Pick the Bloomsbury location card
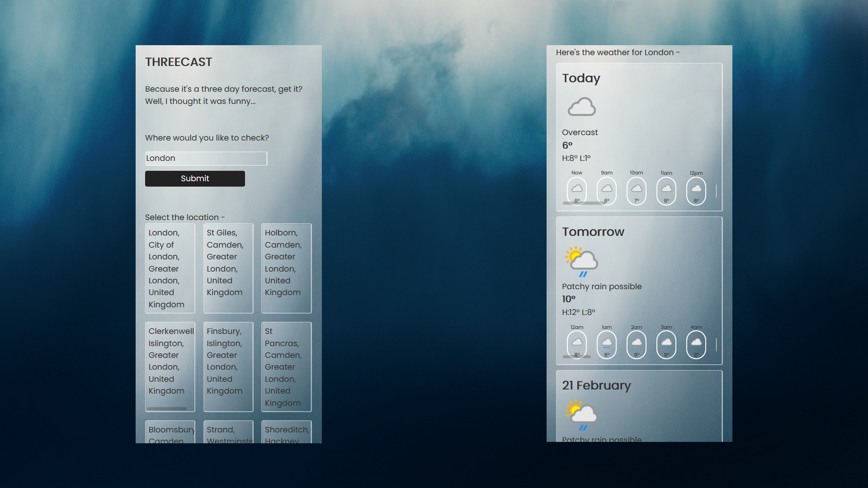 point(170,432)
